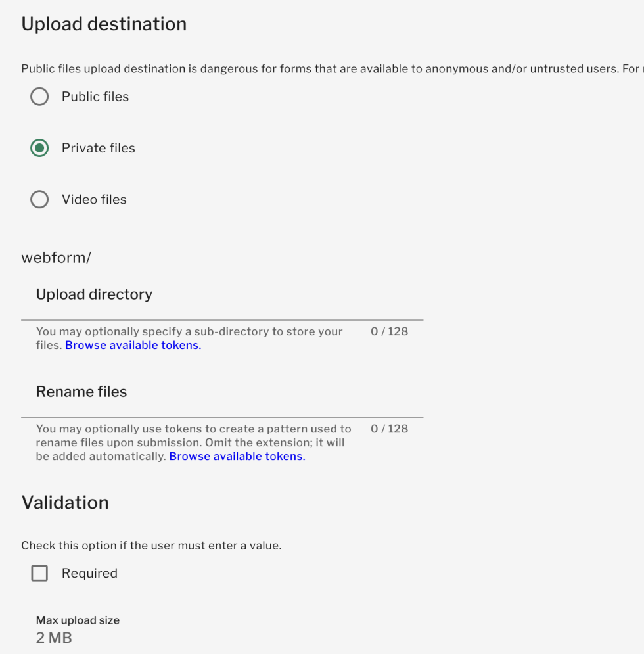Click the Required checkbox label text
This screenshot has width=644, height=654.
89,572
